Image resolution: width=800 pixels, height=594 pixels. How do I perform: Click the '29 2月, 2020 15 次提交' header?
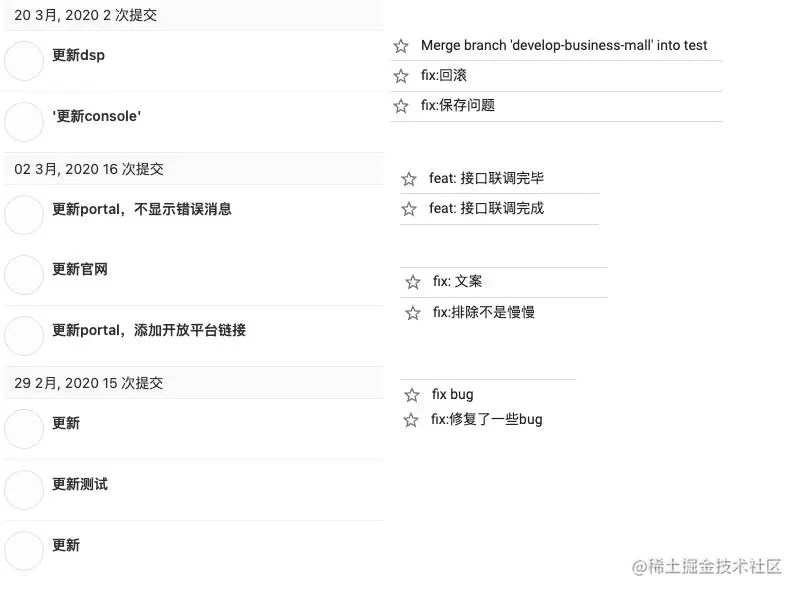[89, 383]
